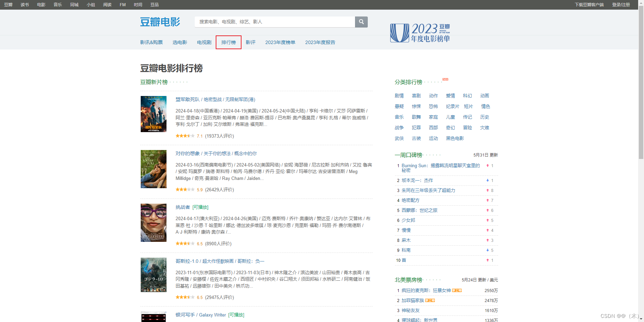Open the 排行榜 tab
The image size is (644, 322).
(x=229, y=42)
